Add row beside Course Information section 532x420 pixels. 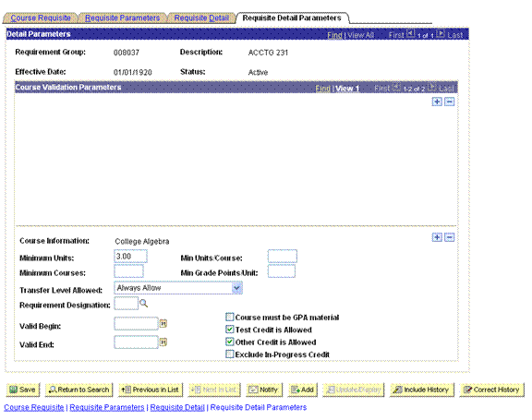pos(437,237)
